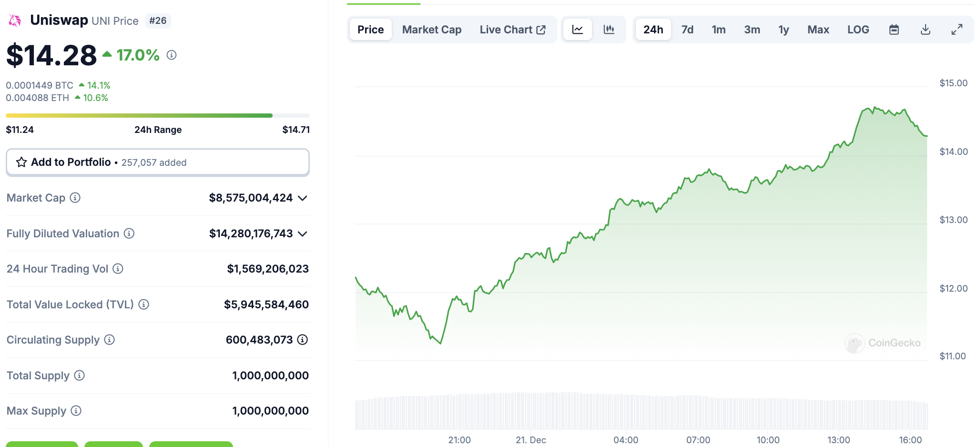Click the Circulating Supply value info icon
Screen dimensions: 980x447
pos(303,340)
